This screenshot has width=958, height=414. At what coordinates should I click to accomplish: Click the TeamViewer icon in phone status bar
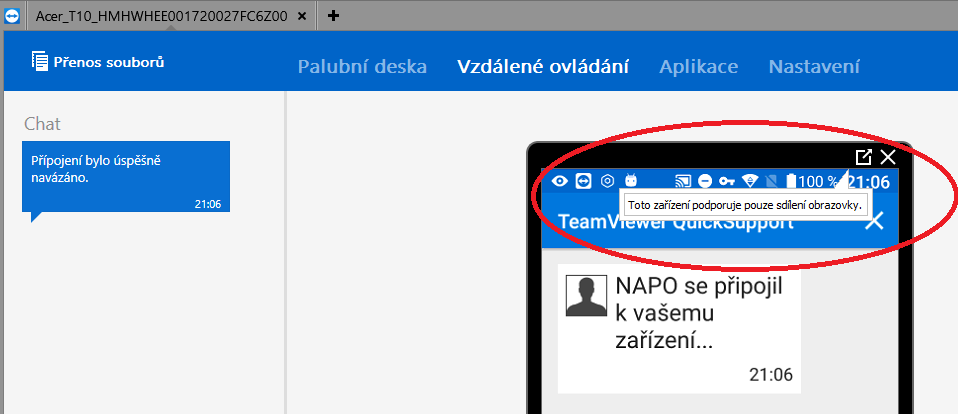[583, 181]
